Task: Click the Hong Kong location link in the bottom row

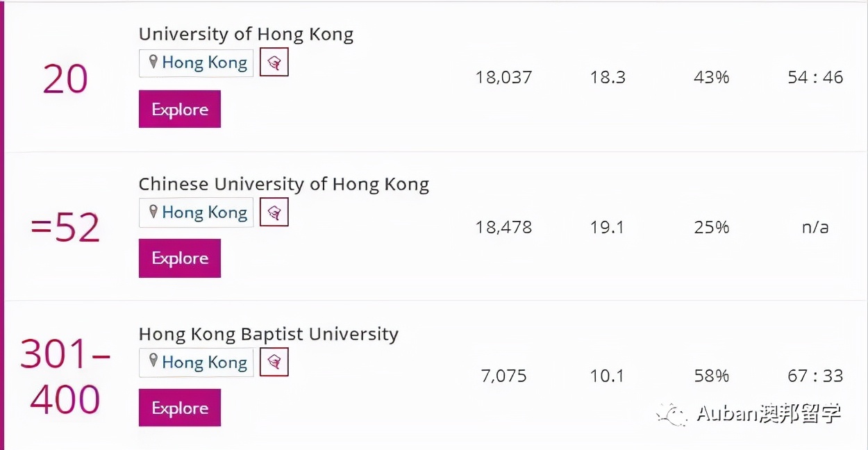Action: [x=204, y=362]
